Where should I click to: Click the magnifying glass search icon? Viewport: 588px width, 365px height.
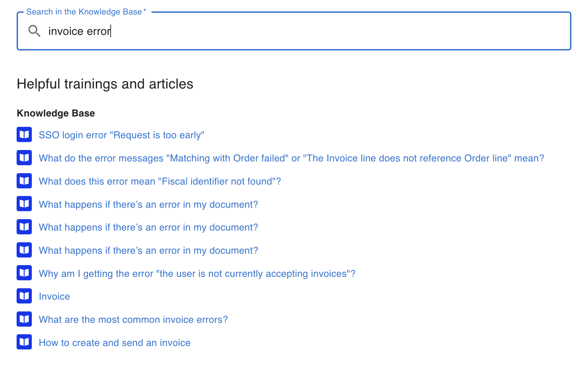(34, 31)
